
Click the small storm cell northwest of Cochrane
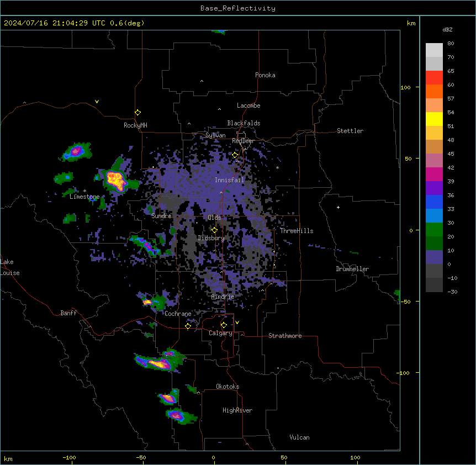click(147, 302)
